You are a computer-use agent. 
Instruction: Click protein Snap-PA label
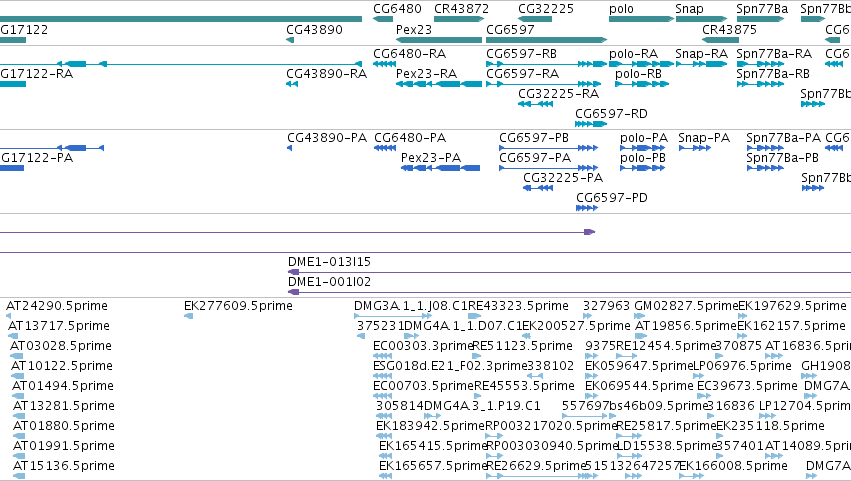pyautogui.click(x=704, y=138)
